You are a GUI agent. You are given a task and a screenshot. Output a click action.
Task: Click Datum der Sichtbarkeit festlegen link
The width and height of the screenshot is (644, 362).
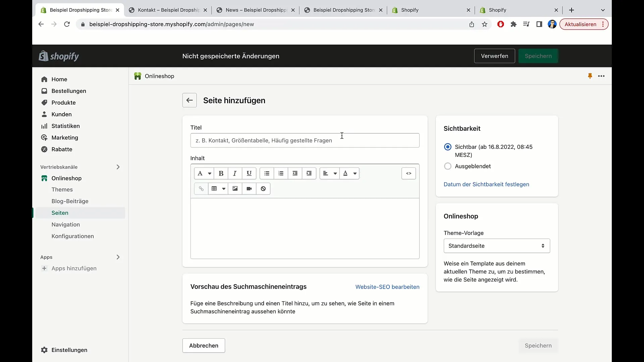[486, 184]
